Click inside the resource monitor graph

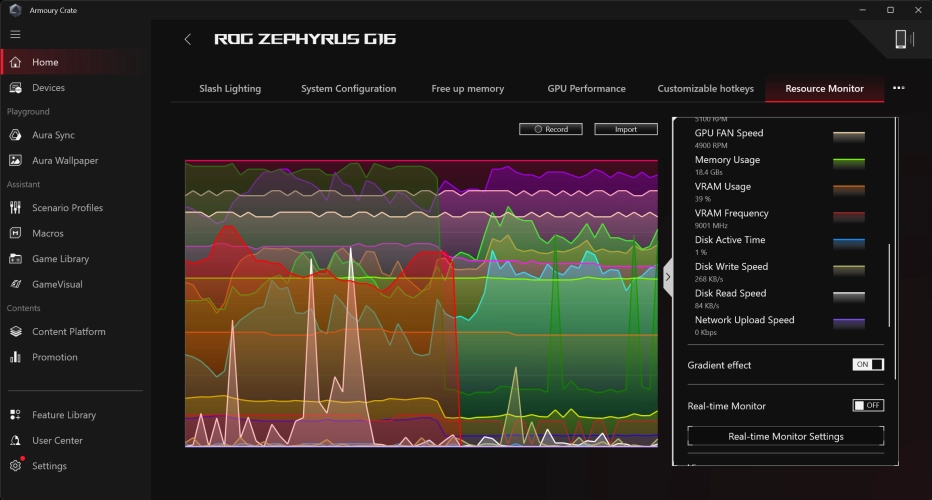point(421,303)
